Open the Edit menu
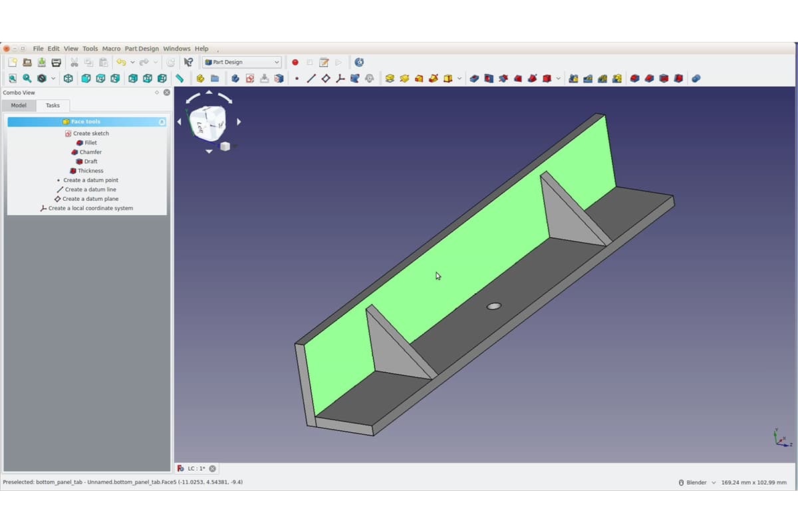Screen dimensions: 798x532 tap(53, 49)
